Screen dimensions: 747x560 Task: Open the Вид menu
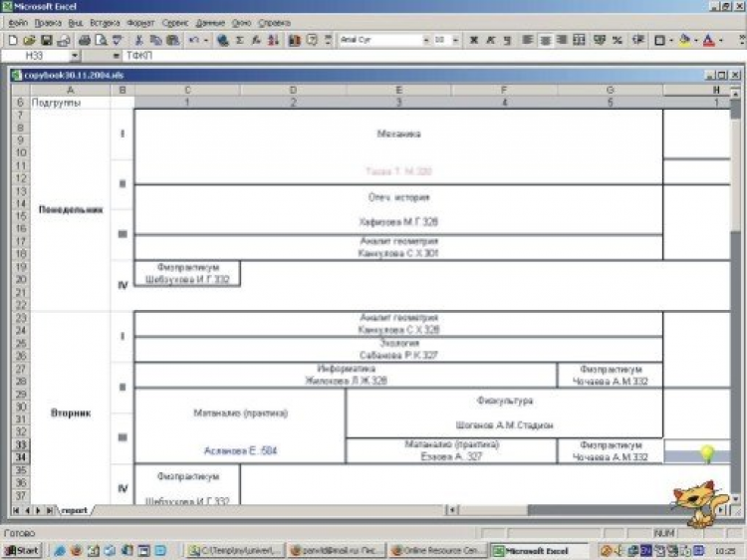[76, 23]
